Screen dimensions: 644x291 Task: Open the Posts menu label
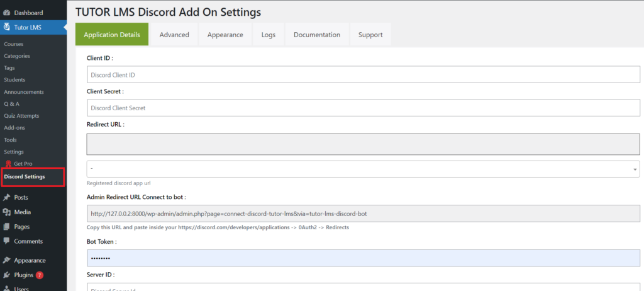click(21, 198)
